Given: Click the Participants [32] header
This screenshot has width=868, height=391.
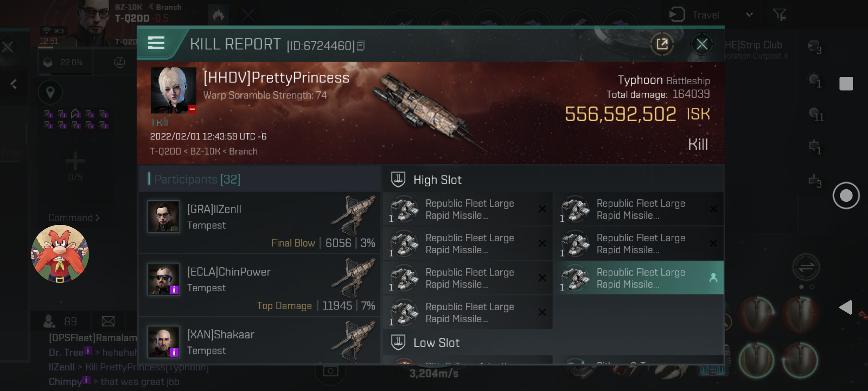Looking at the screenshot, I should [x=197, y=179].
